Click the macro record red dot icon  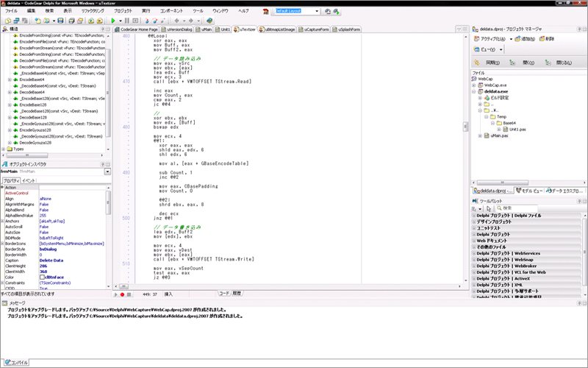pos(122,294)
